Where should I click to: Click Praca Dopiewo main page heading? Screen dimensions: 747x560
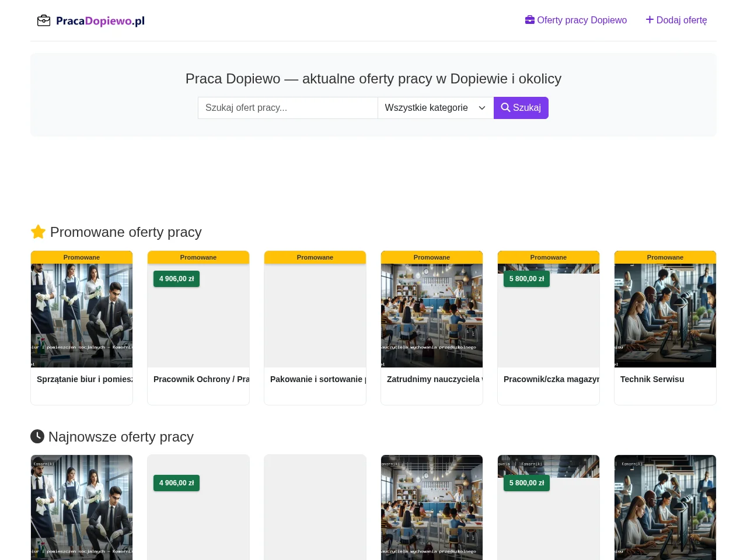(373, 79)
